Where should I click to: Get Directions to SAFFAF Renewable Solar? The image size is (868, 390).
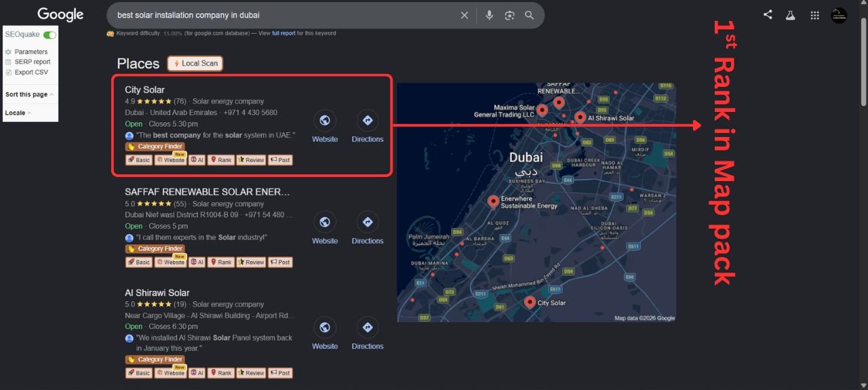coord(368,222)
